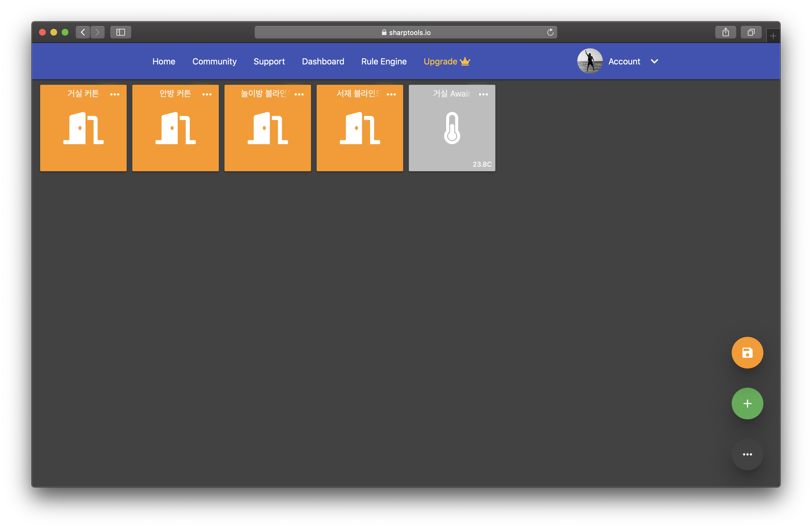812x529 pixels.
Task: Open options menu for 거실 커튼 tile
Action: (x=115, y=94)
